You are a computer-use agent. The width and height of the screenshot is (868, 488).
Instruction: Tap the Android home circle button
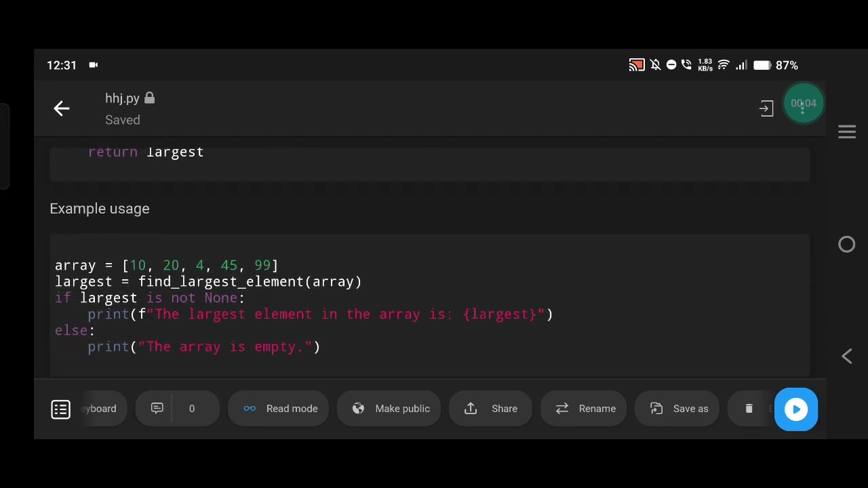click(x=847, y=244)
